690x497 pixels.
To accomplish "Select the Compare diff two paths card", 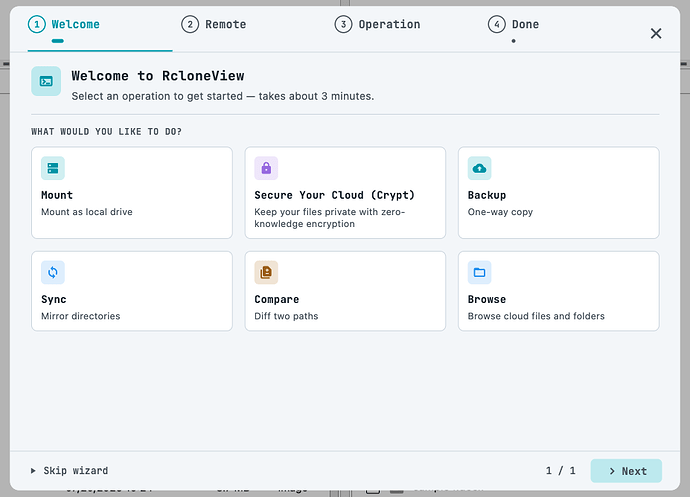I will 345,291.
